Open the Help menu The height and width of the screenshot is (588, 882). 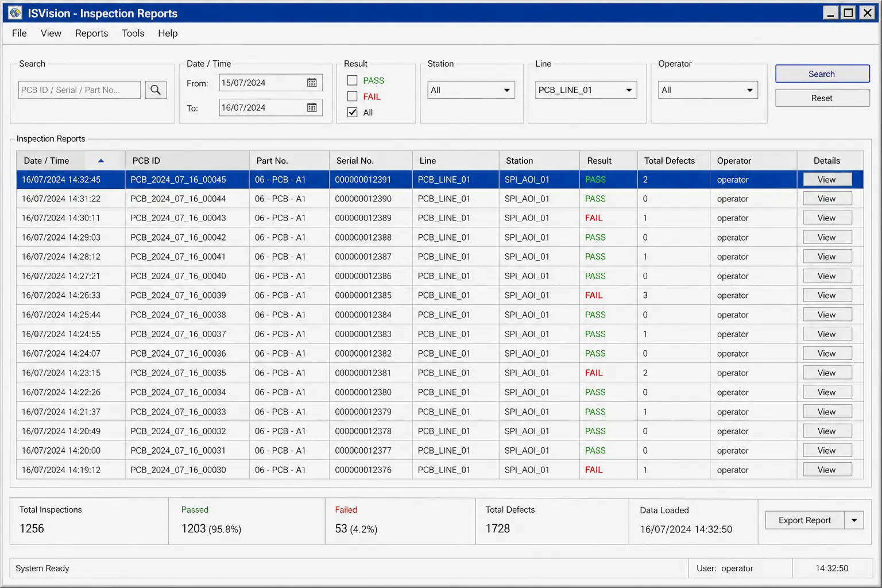tap(168, 33)
